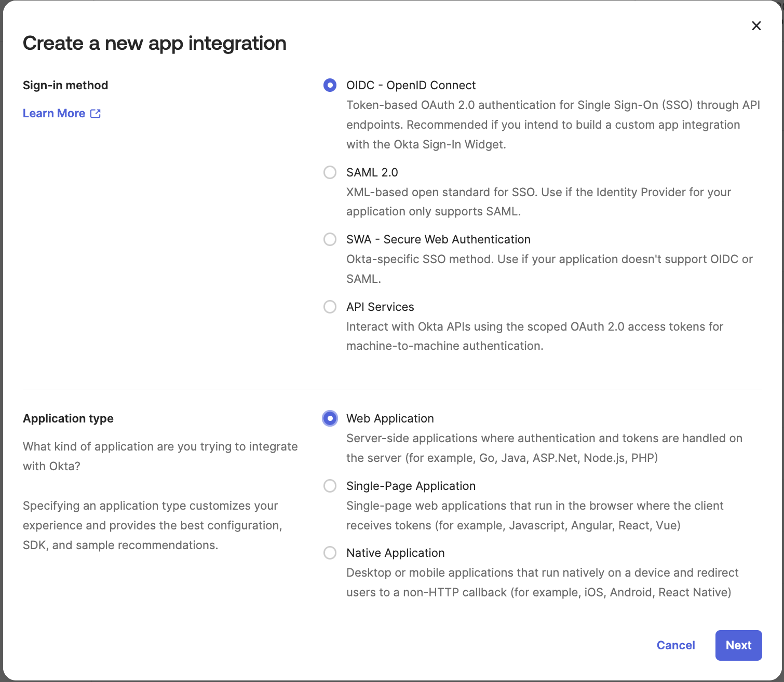Select SWA - Secure Web Authentication

330,240
